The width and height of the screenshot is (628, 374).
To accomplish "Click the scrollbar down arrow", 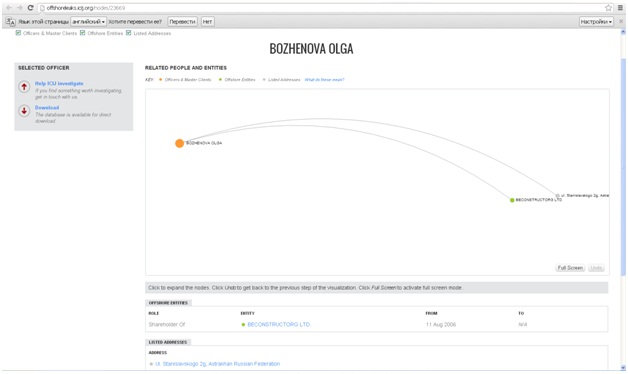I will point(623,367).
